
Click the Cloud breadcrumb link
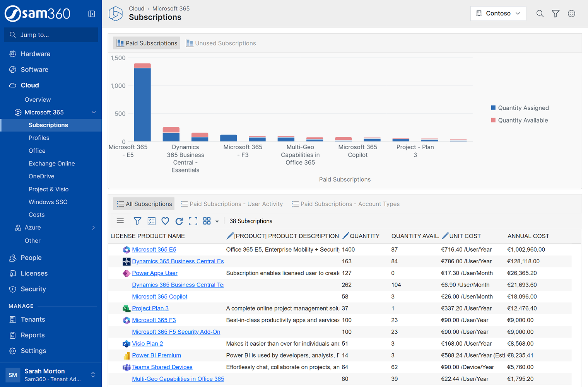pyautogui.click(x=137, y=9)
